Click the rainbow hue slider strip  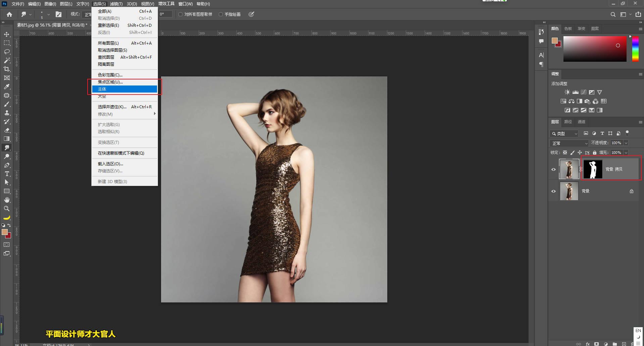point(635,49)
